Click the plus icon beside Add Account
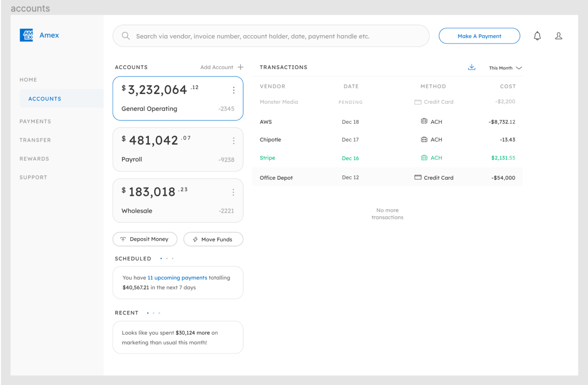 tap(241, 67)
